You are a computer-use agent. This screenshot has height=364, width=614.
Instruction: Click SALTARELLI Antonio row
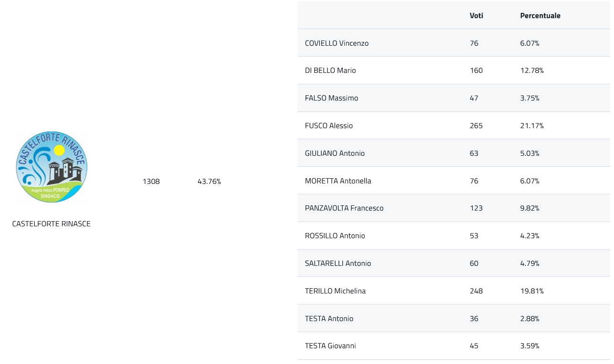pos(454,263)
